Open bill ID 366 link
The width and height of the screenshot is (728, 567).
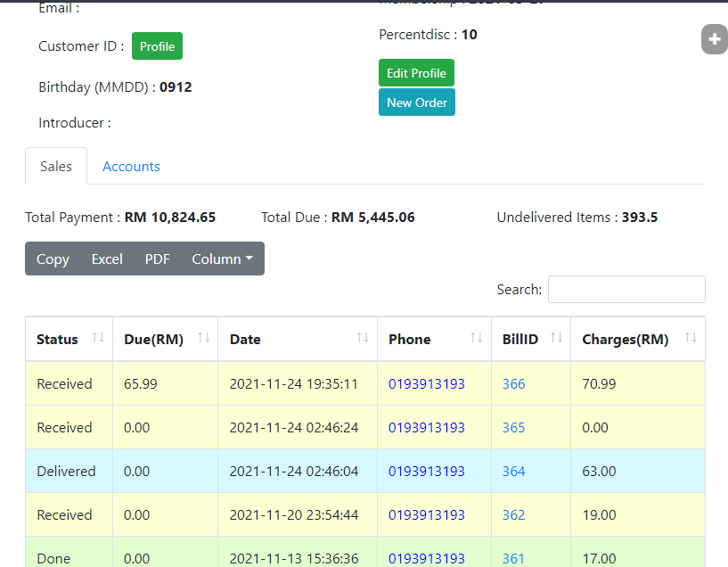coord(513,384)
